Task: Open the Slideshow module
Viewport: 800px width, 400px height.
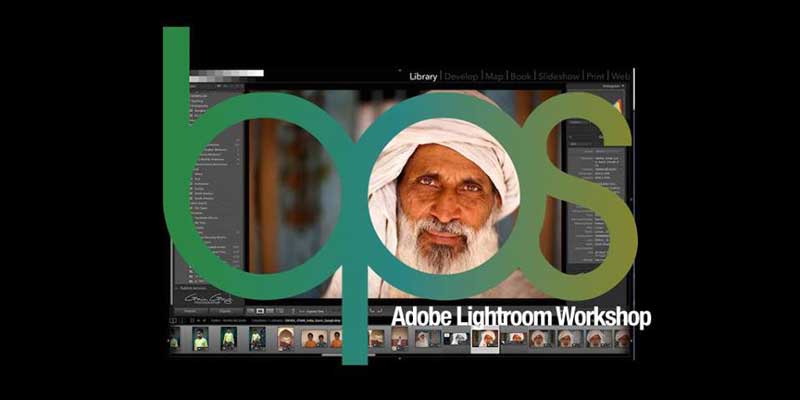Action: pos(559,77)
